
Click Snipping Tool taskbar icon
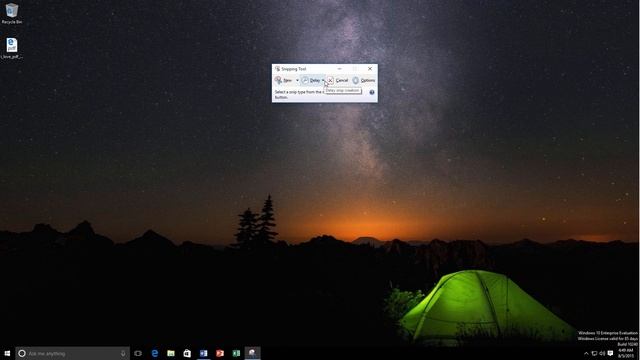point(253,353)
